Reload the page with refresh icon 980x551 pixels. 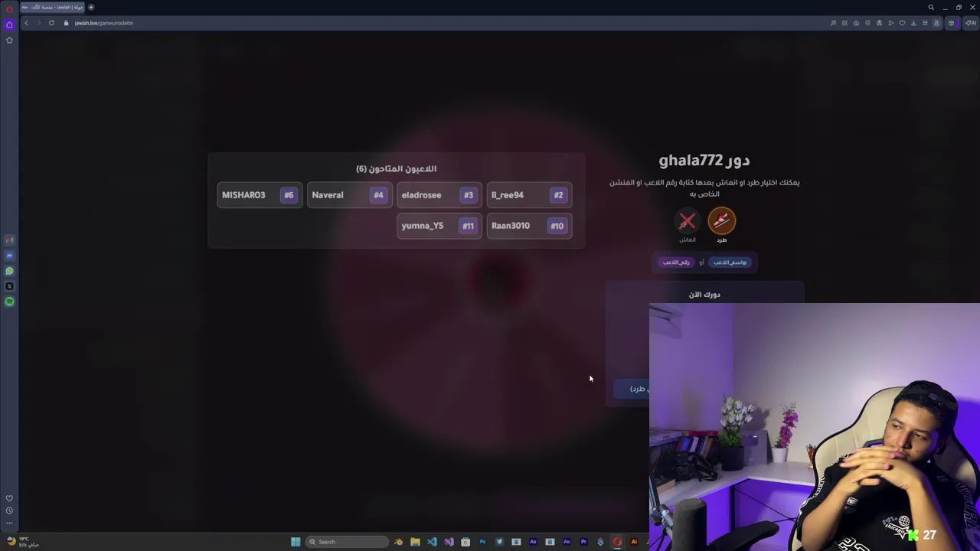click(51, 23)
